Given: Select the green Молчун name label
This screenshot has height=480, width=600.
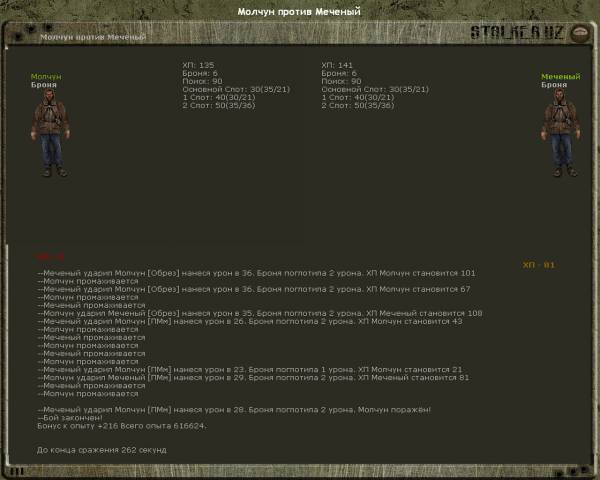Looking at the screenshot, I should click(46, 77).
